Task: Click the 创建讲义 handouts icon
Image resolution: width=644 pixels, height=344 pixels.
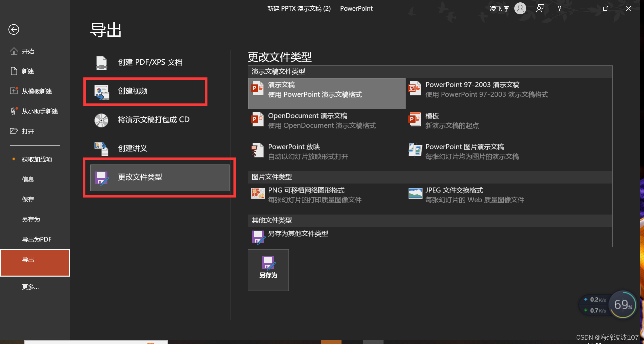Action: pyautogui.click(x=101, y=149)
